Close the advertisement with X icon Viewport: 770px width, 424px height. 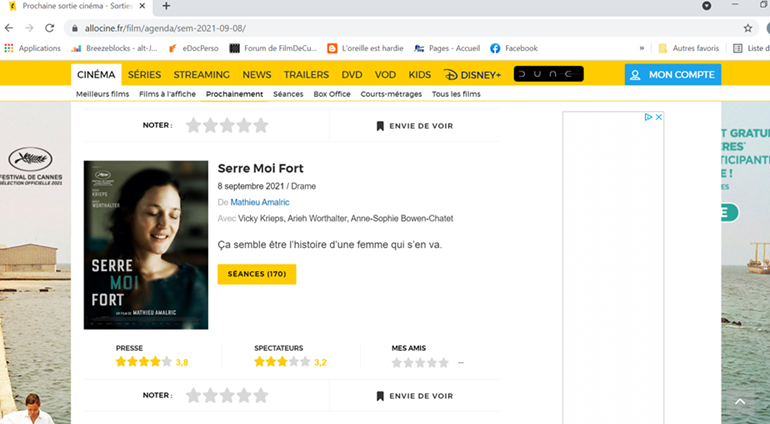[659, 117]
